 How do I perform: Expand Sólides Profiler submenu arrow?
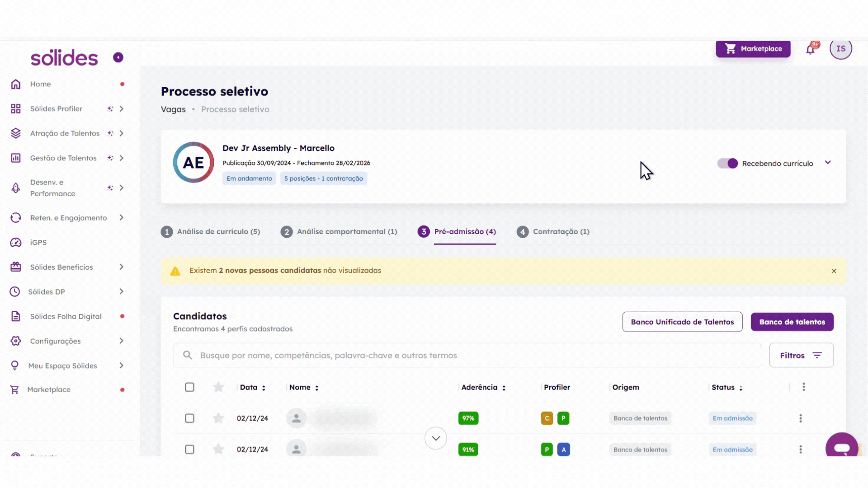(121, 109)
